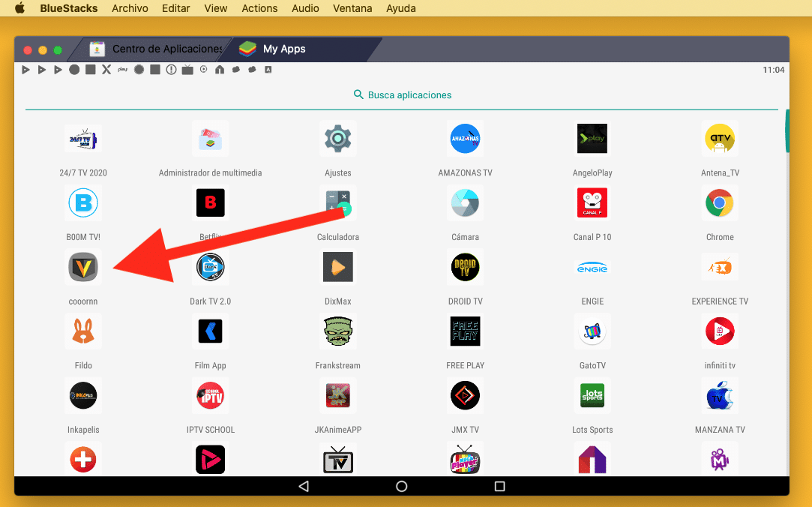Click the Busca aplicaciones search field

(x=402, y=94)
